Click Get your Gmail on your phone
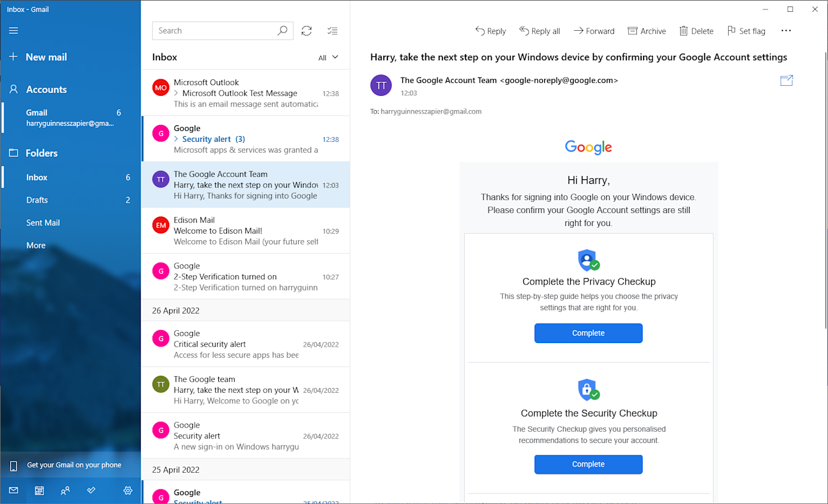828x504 pixels. pyautogui.click(x=70, y=465)
